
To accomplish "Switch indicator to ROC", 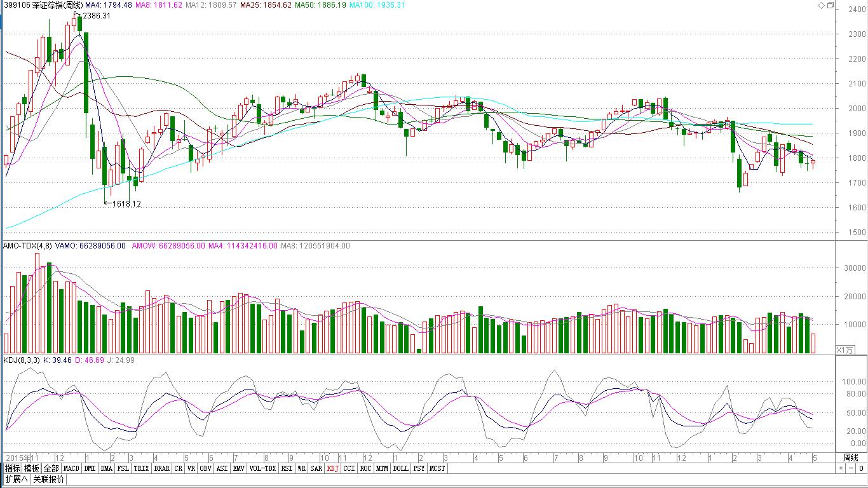I will tap(365, 468).
